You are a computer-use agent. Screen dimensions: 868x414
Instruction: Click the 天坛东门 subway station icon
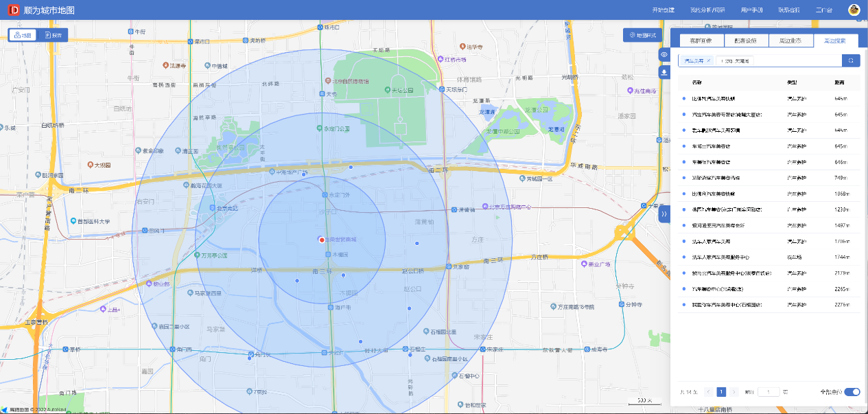441,89
